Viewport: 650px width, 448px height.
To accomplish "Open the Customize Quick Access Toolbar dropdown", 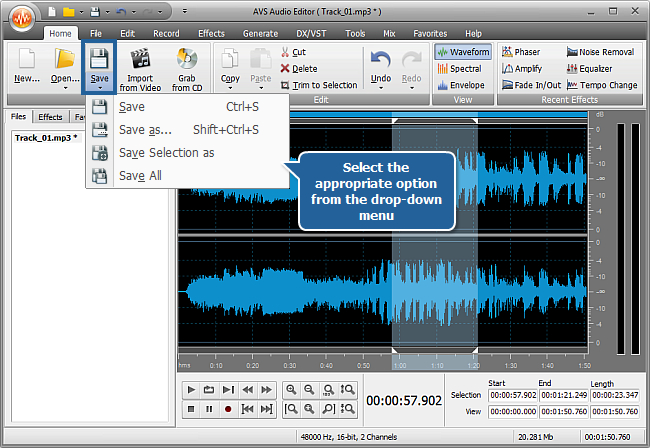I will pyautogui.click(x=185, y=12).
